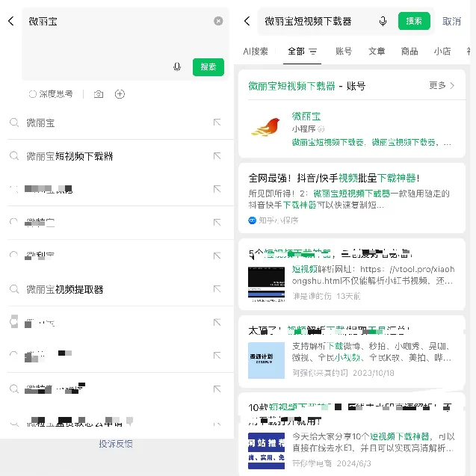Open 微丽宝 account name link
476x476 pixels.
tap(306, 116)
